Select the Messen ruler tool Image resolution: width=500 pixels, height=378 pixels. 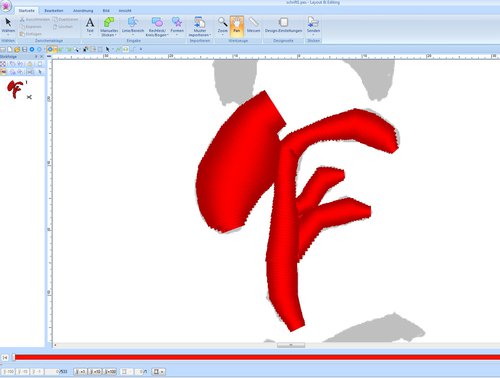coord(253,25)
